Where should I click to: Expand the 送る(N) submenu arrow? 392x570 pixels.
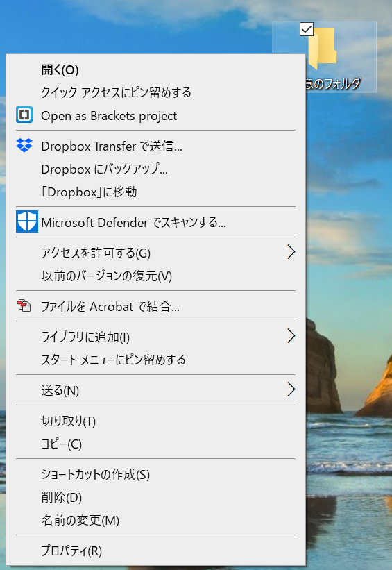click(x=291, y=389)
